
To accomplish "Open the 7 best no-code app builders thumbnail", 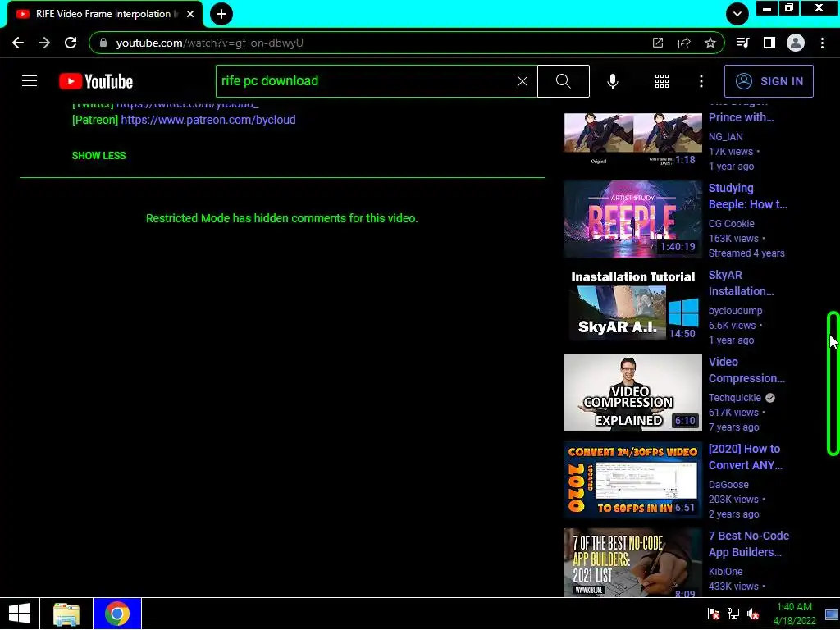I will [633, 563].
